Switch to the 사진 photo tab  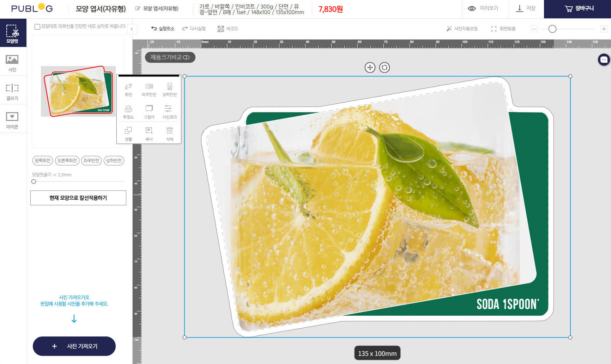[x=12, y=63]
